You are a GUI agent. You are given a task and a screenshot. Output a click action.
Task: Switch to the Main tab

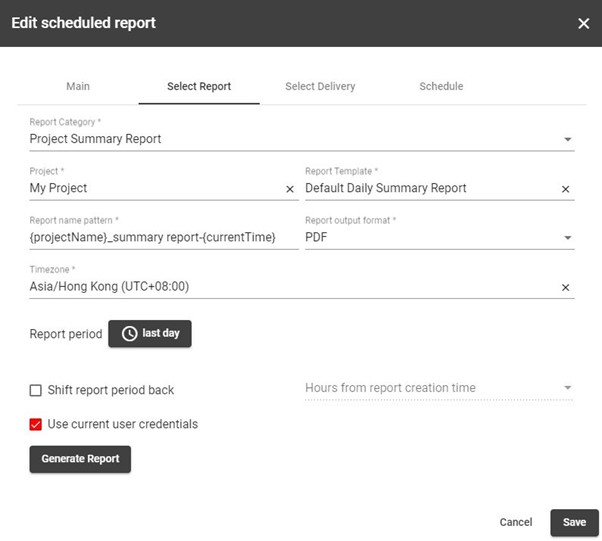[x=78, y=86]
